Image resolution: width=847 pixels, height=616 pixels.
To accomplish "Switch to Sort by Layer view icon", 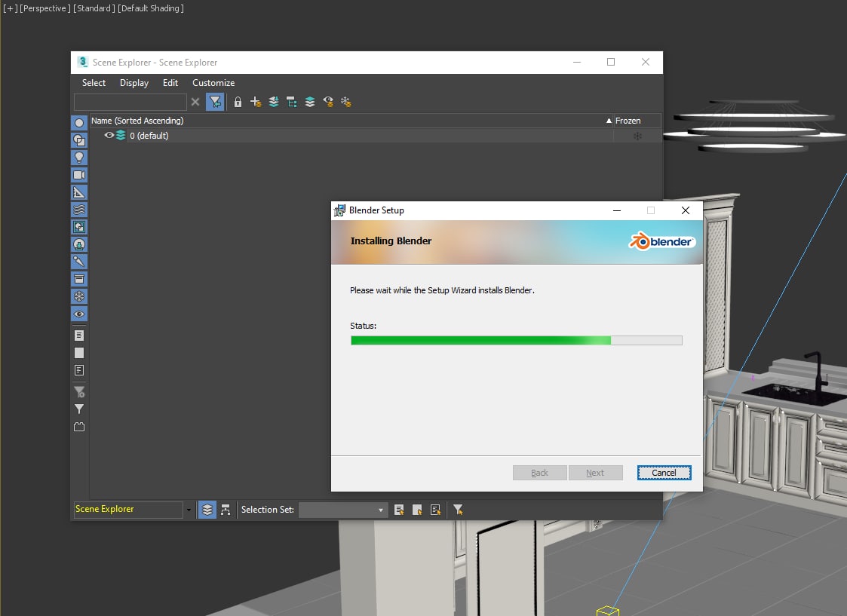I will (207, 510).
